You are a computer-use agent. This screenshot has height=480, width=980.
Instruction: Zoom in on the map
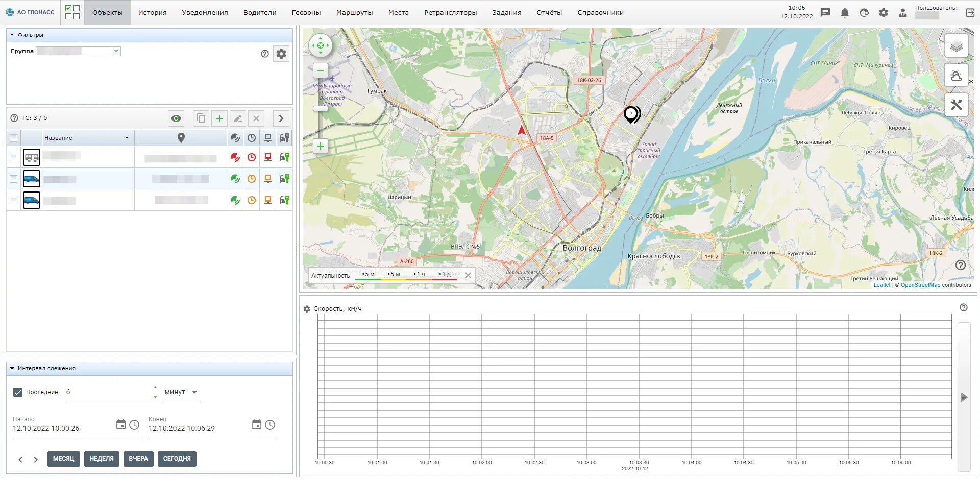click(321, 146)
